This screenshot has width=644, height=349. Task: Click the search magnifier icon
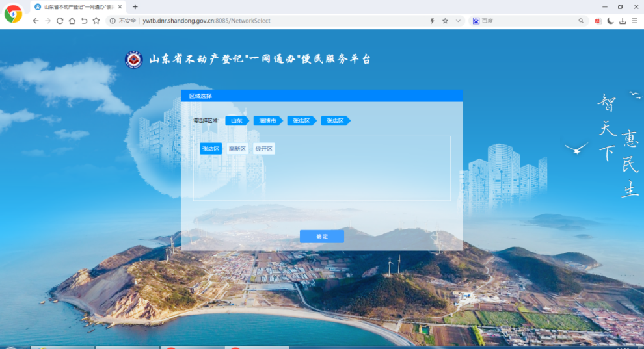pyautogui.click(x=581, y=21)
